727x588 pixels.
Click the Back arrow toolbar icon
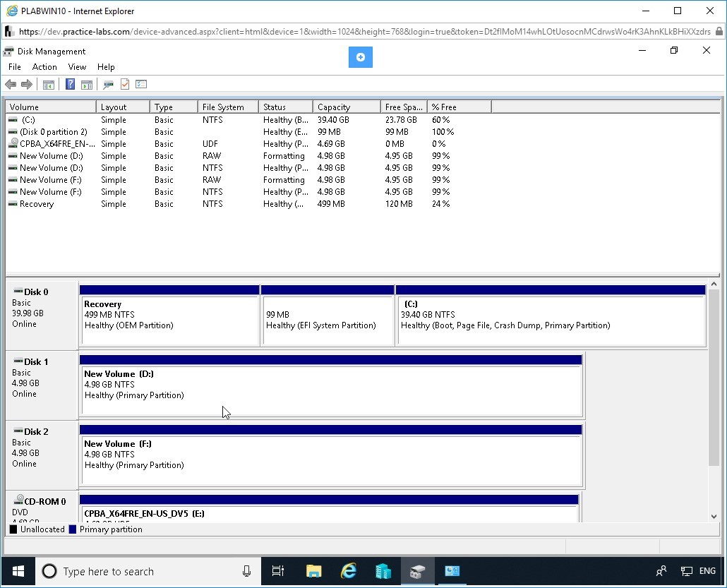11,85
